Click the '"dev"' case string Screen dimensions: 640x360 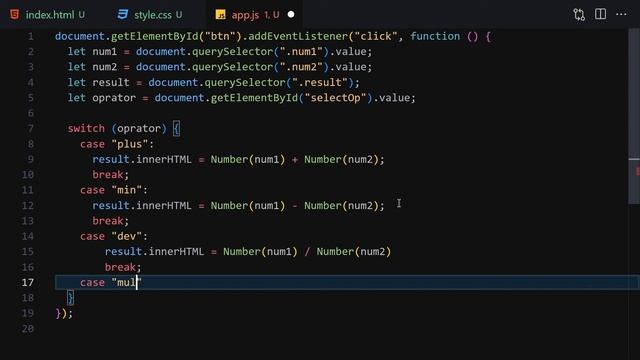127,236
